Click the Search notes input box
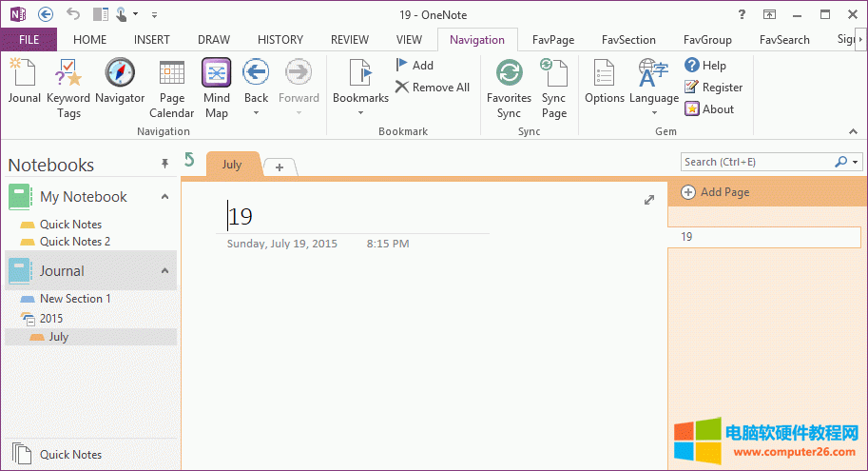 click(x=756, y=162)
